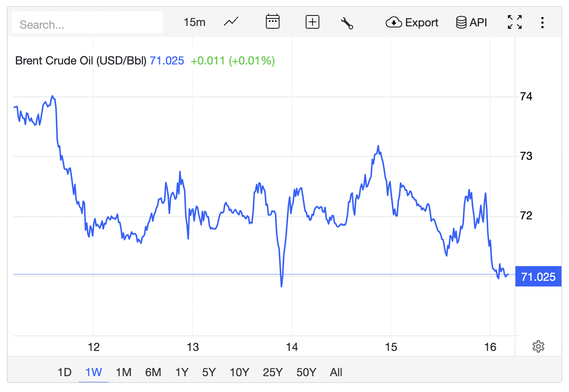
Task: Open the API database button
Action: pos(471,23)
